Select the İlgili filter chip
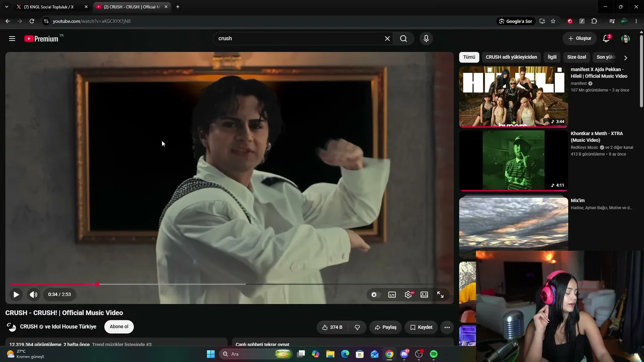 [x=552, y=57]
